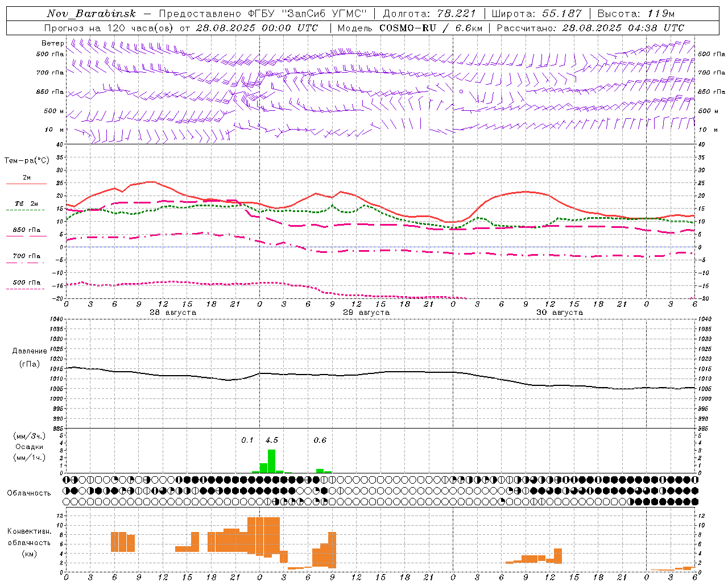The width and height of the screenshot is (728, 582).
Task: Click the '(км)' unit under convective cloud label
Action: coord(29,554)
